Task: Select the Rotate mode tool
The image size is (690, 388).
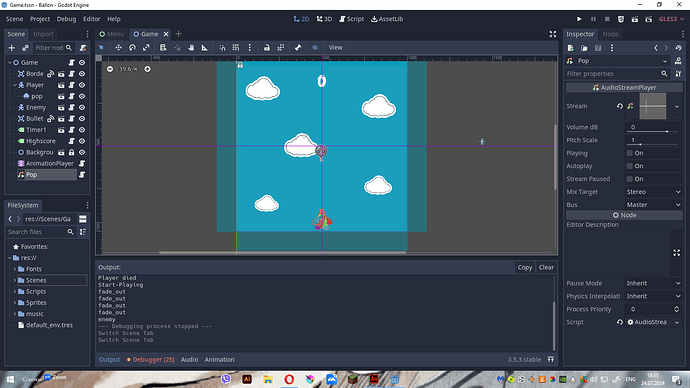Action: pos(132,48)
